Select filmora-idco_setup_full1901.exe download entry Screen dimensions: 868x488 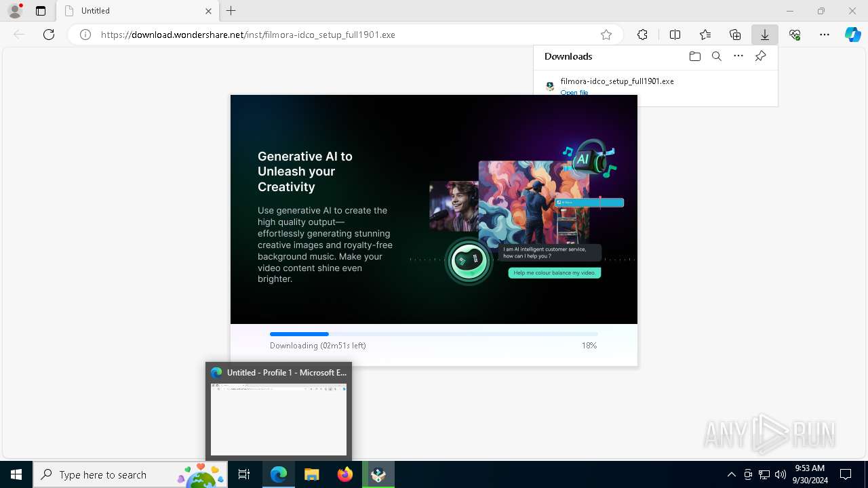(x=655, y=86)
